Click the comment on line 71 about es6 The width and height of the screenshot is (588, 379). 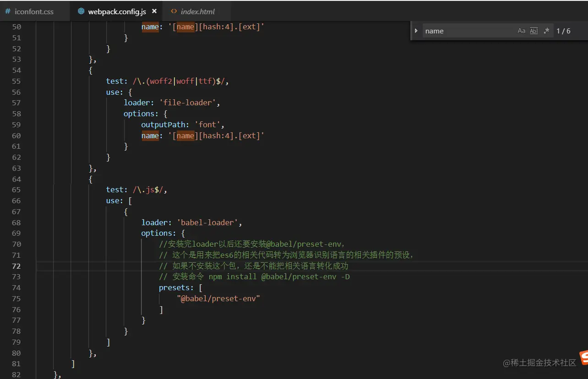[286, 255]
